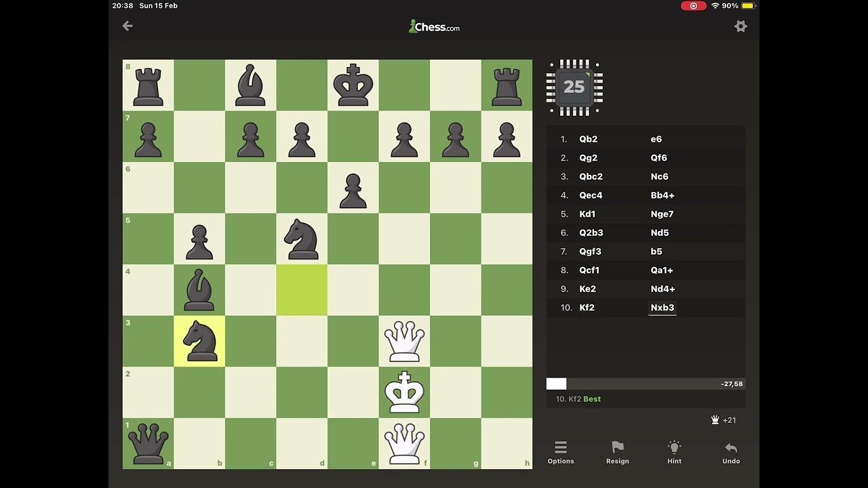Viewport: 868px width, 488px height.
Task: Click the '10. Kf2 Best' feedback line
Action: coord(578,399)
